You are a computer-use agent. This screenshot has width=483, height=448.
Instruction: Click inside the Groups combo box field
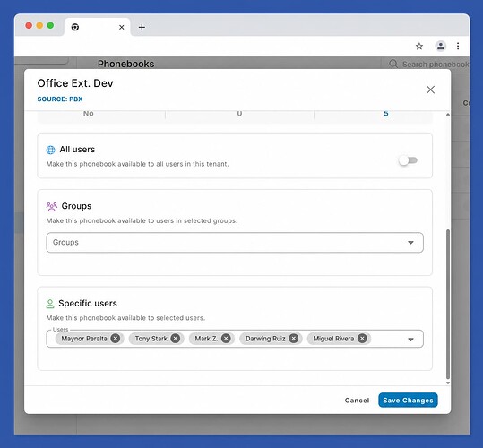[235, 243]
